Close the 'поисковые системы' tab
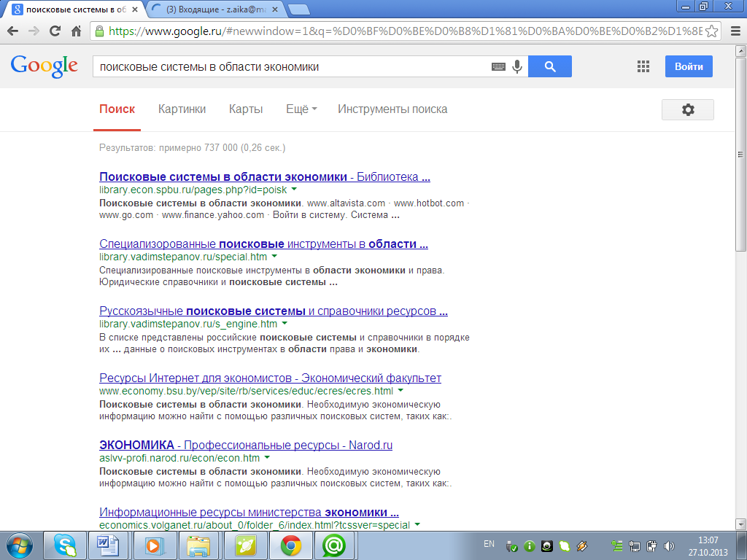 coord(135,9)
